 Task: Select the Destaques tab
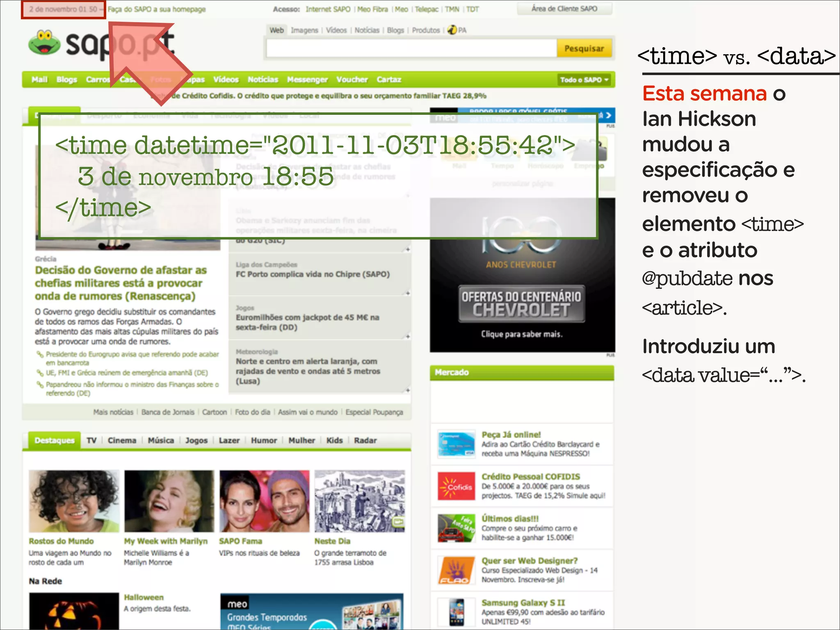click(x=54, y=440)
